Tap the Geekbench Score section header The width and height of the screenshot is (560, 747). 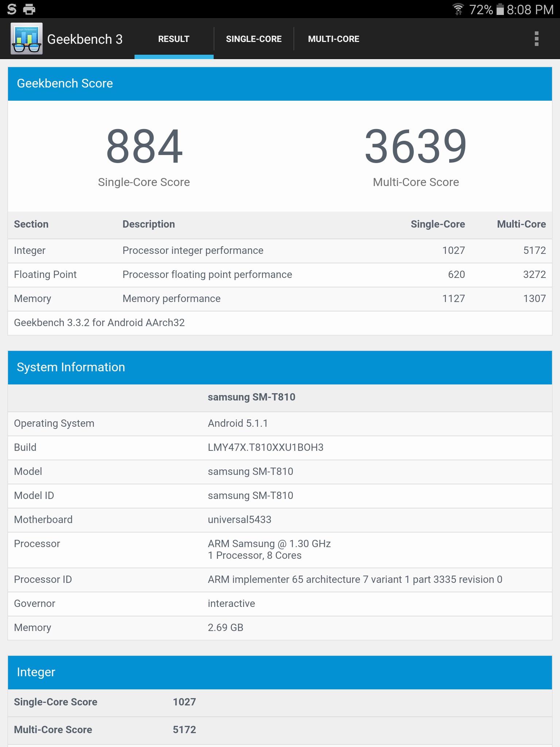(280, 84)
